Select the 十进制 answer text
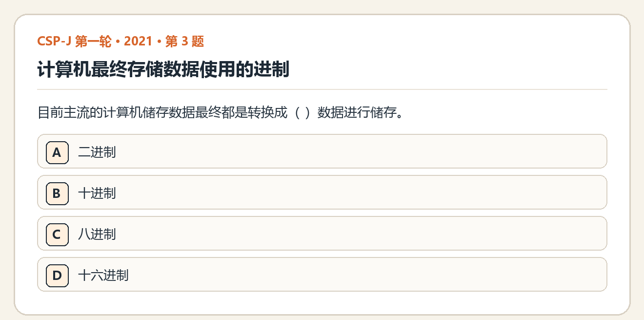The image size is (644, 320). tap(97, 193)
